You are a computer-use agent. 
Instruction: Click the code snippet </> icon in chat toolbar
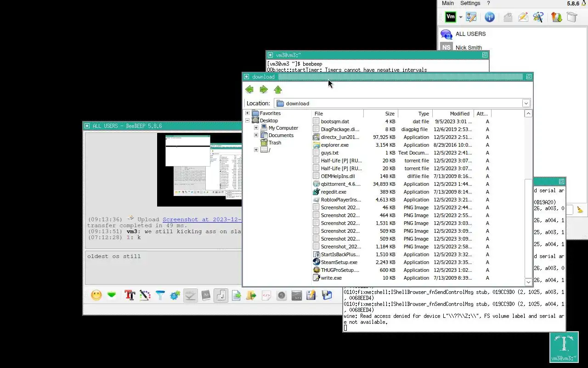266,295
